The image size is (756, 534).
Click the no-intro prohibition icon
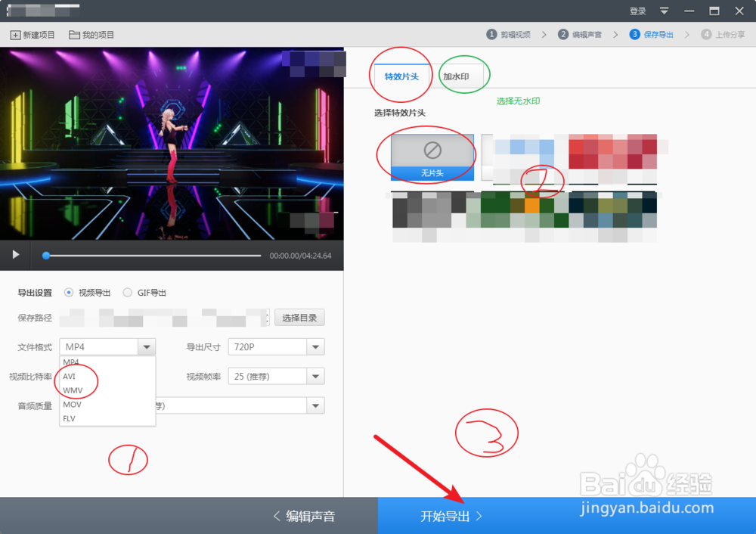click(432, 150)
